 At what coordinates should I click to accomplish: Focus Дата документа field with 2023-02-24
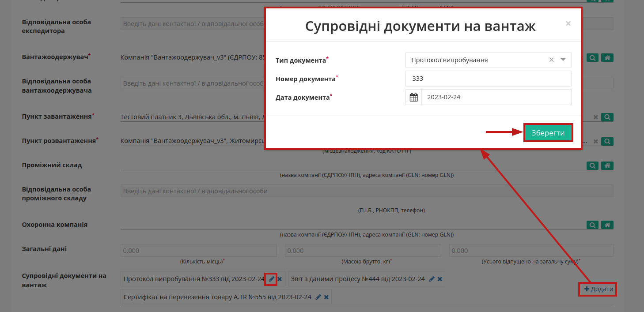496,97
